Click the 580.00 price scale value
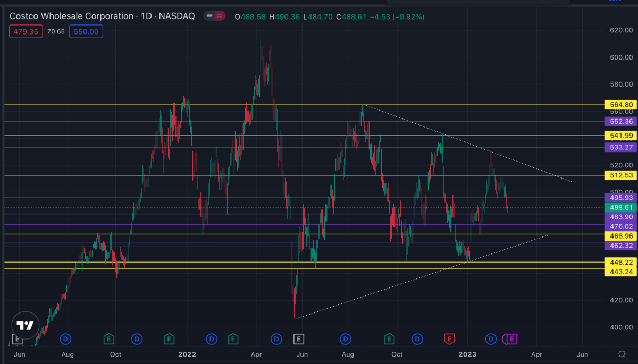Image resolution: width=638 pixels, height=364 pixels. tap(621, 84)
